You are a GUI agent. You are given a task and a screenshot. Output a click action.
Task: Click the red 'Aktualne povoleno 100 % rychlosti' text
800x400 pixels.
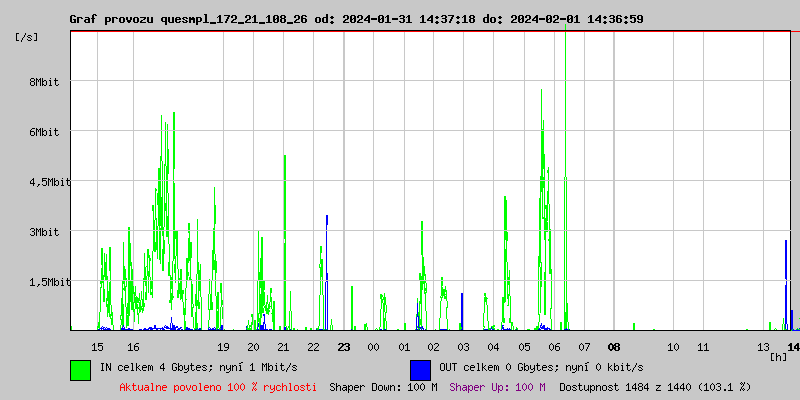218,387
